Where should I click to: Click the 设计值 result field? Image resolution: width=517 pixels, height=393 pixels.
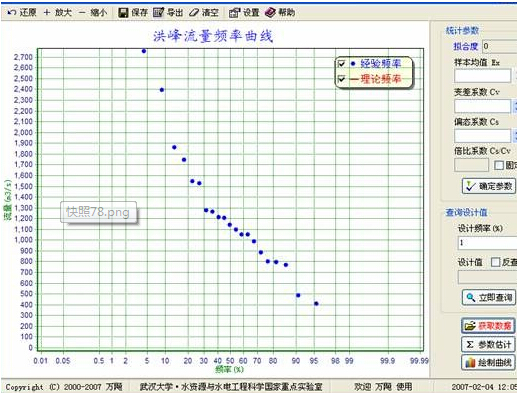click(x=487, y=277)
